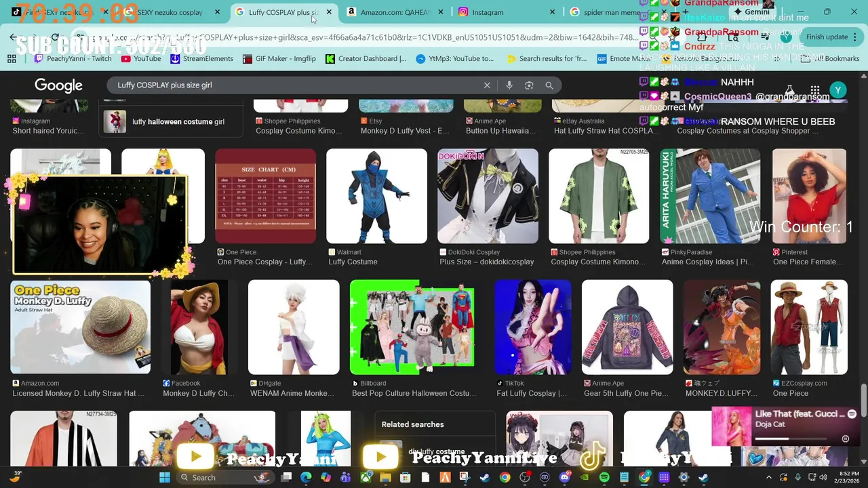Clear the Google search box text
Image resolution: width=868 pixels, height=488 pixels.
coord(487,85)
